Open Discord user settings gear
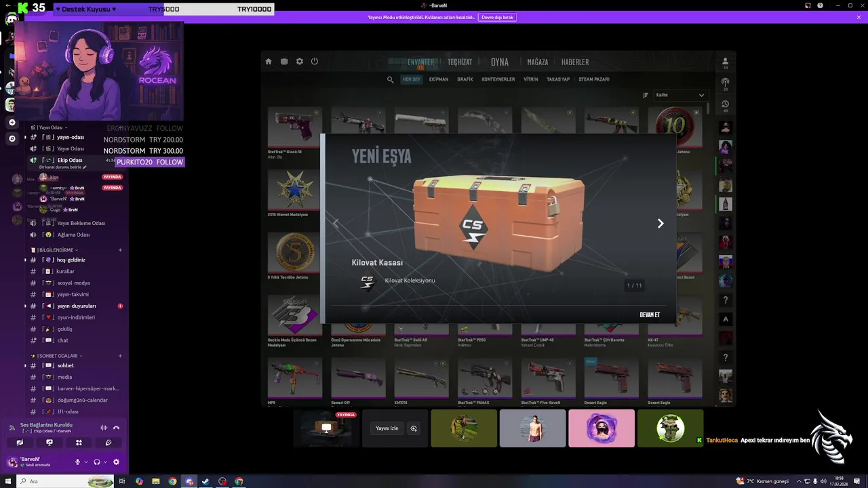The width and height of the screenshot is (868, 488). click(x=116, y=462)
